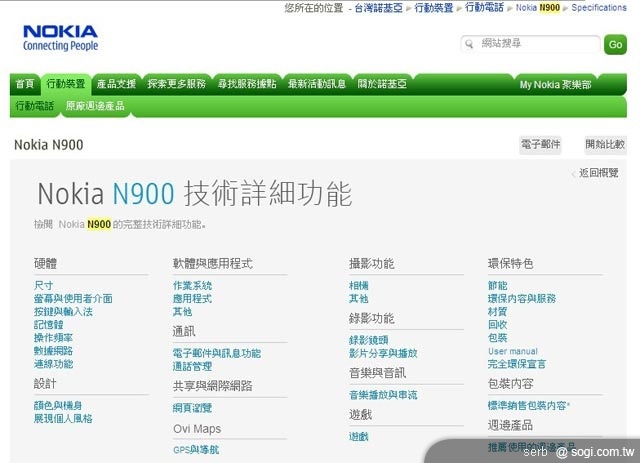Click the Ovi Maps section heading
The width and height of the screenshot is (640, 463).
pyautogui.click(x=197, y=429)
